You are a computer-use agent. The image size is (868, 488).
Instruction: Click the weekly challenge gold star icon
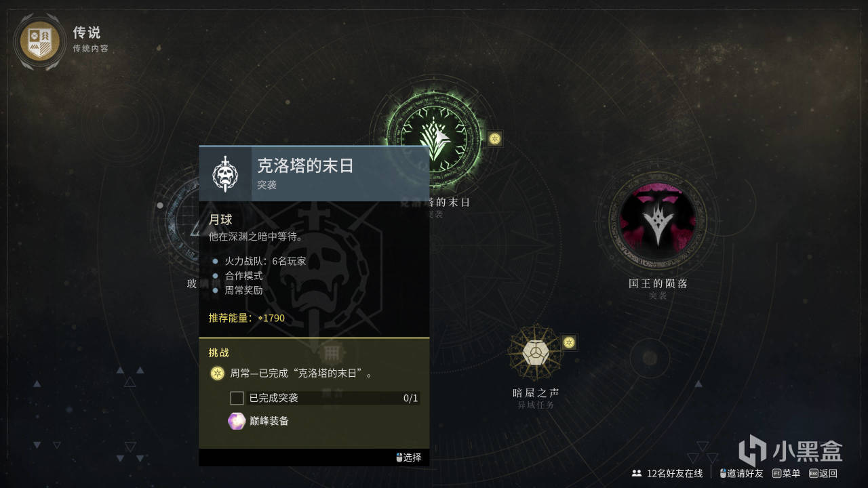click(217, 373)
